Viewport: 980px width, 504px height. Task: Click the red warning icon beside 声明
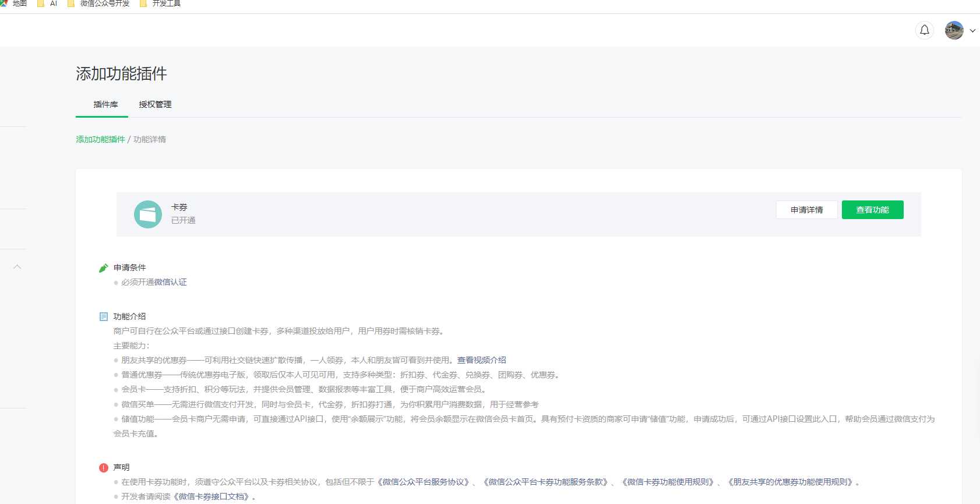104,468
